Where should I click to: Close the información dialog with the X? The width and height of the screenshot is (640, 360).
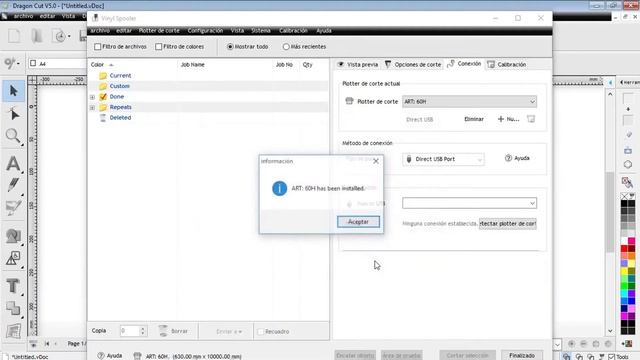point(376,161)
